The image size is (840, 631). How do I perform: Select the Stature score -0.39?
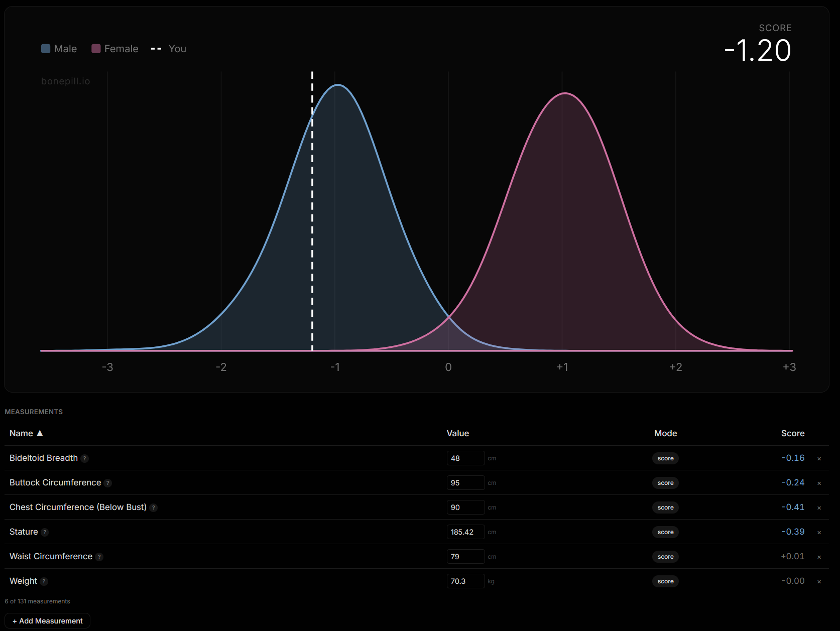(793, 532)
